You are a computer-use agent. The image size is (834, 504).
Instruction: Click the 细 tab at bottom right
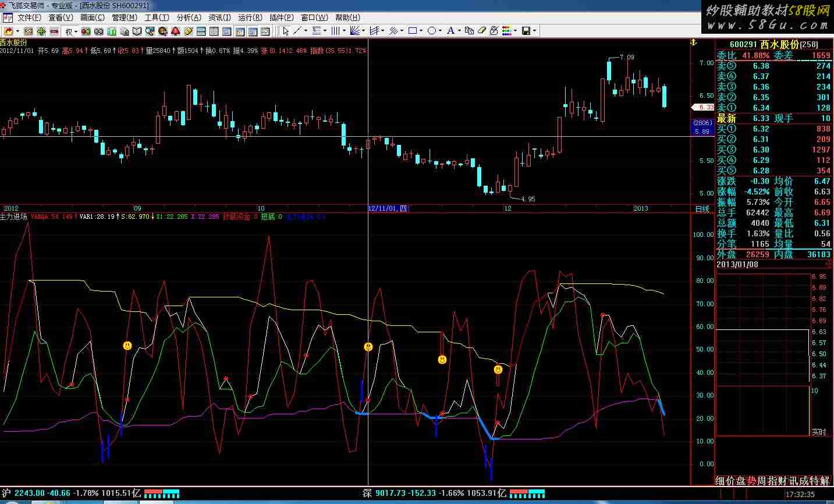(x=721, y=481)
